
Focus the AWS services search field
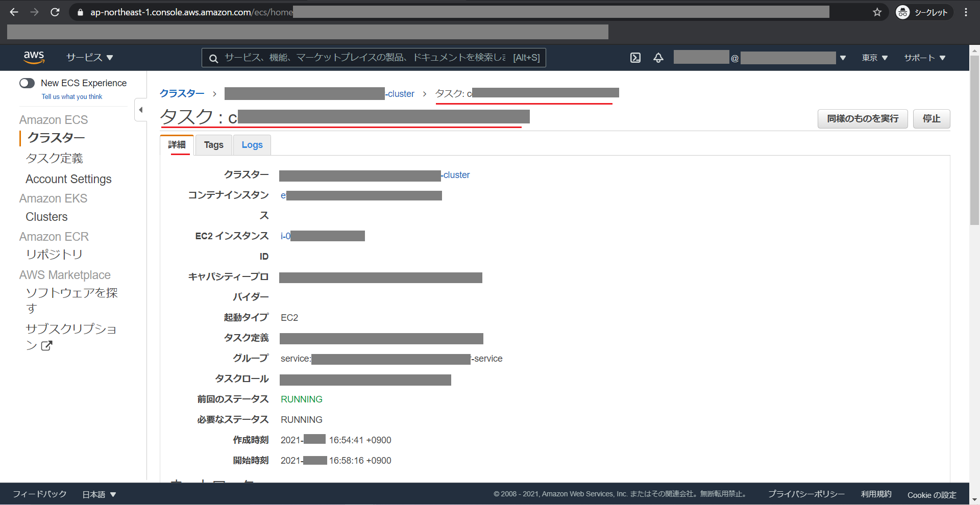[374, 58]
